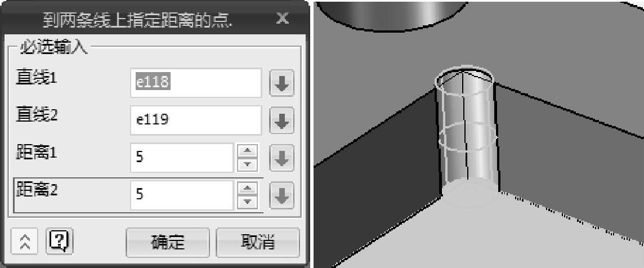This screenshot has height=268, width=644.
Task: Click the arrow button beside 距离2 field
Action: [281, 195]
